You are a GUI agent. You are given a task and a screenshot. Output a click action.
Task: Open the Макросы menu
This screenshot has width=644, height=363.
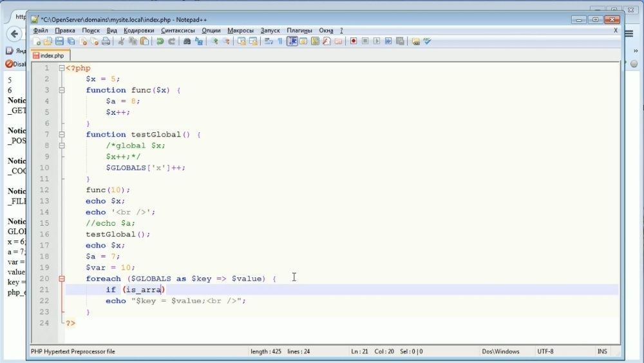[x=240, y=30]
